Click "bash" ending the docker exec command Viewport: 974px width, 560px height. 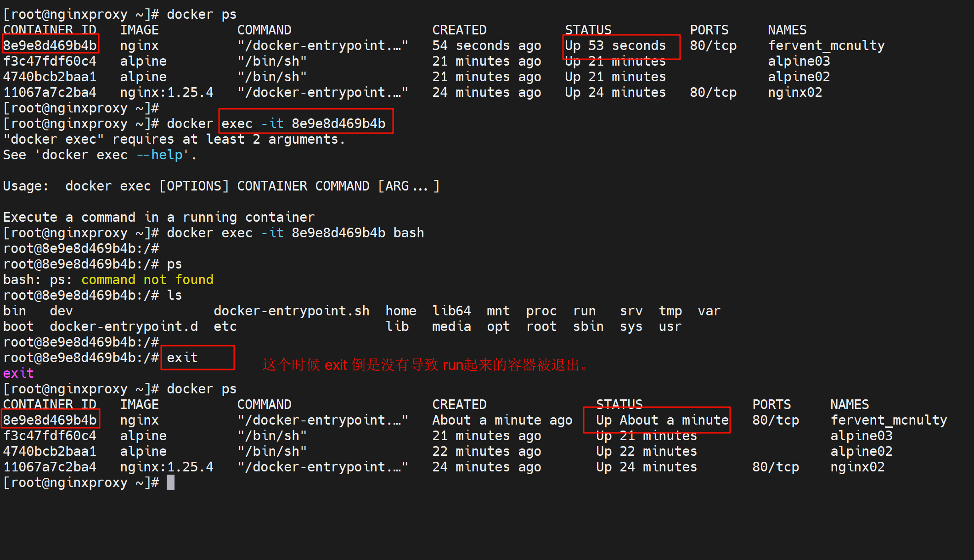coord(408,233)
